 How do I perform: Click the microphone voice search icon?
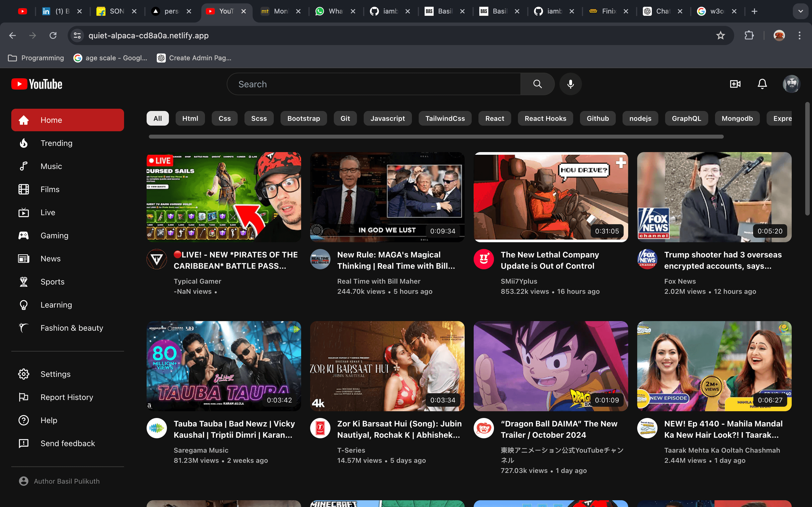click(x=571, y=84)
